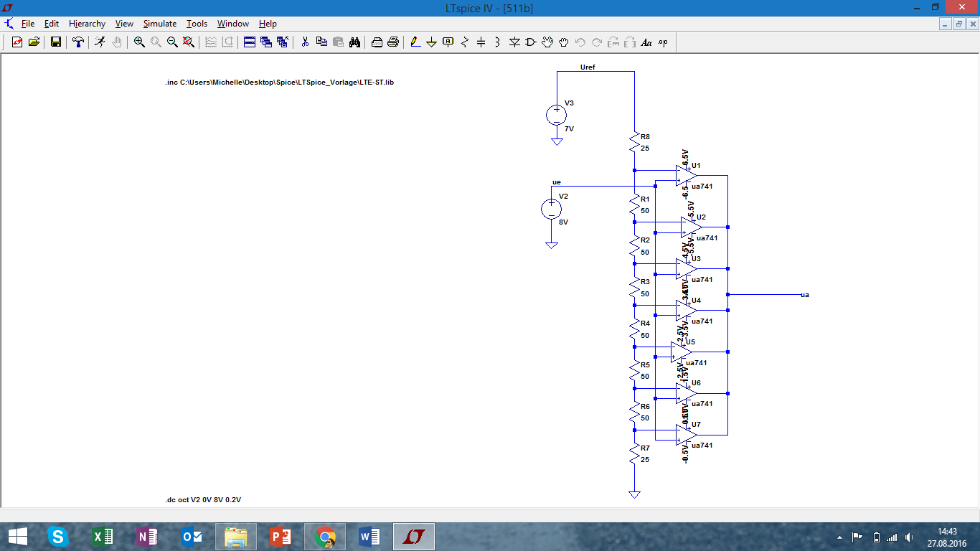This screenshot has height=551, width=980.
Task: Place a Capacitor from toolbar
Action: coord(481,42)
